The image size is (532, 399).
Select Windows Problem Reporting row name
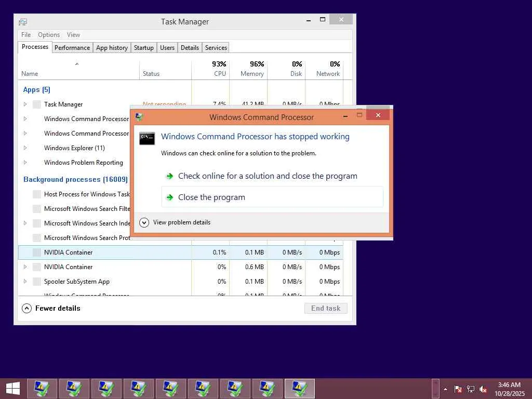84,163
